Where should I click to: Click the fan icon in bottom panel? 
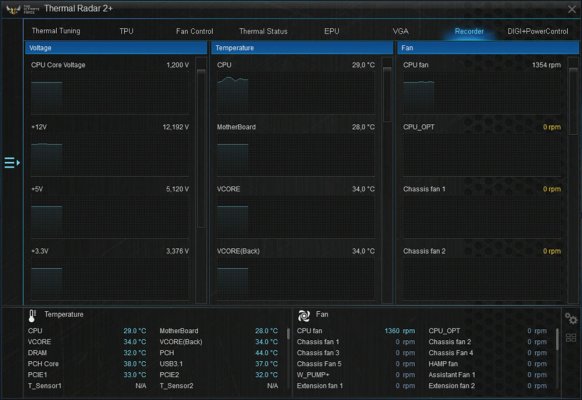(304, 315)
